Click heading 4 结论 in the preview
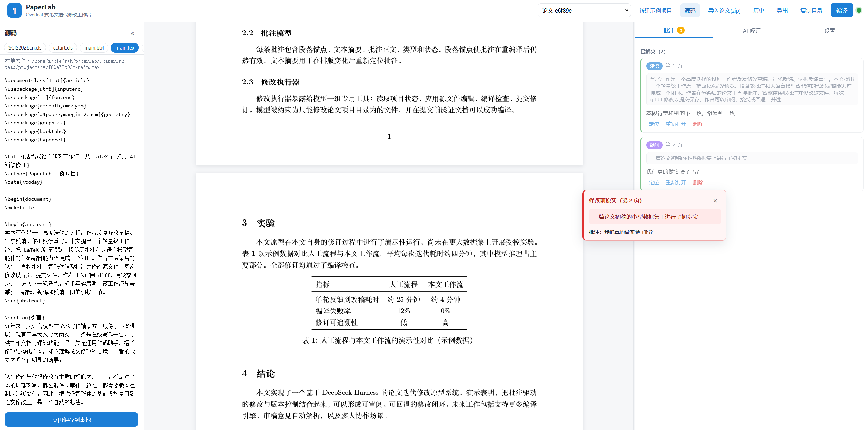This screenshot has width=868, height=430. pos(259,374)
